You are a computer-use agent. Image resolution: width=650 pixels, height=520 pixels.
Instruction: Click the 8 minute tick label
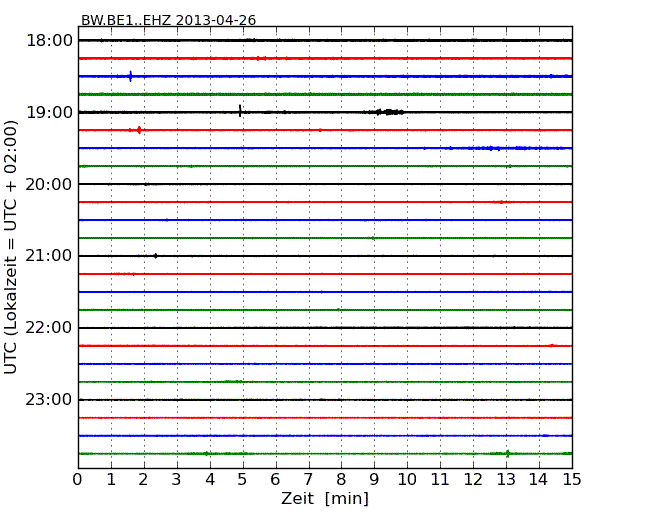click(341, 480)
